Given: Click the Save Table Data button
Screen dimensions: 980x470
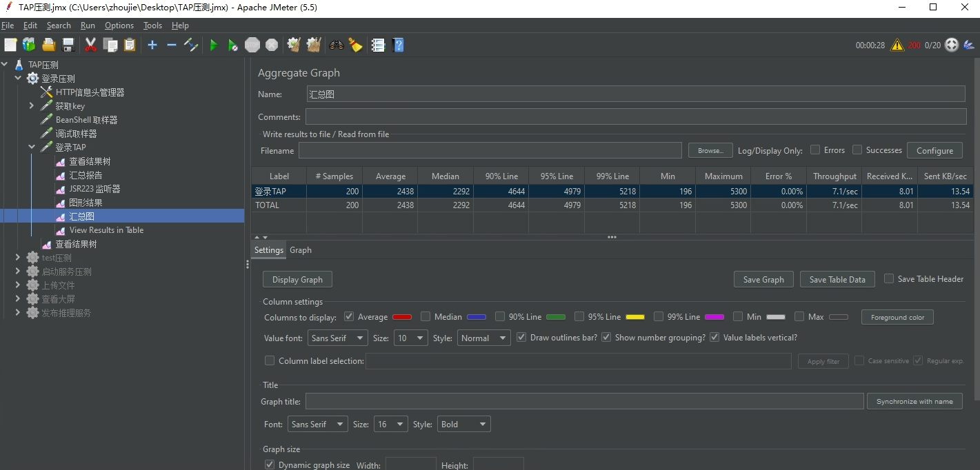Looking at the screenshot, I should tap(837, 280).
